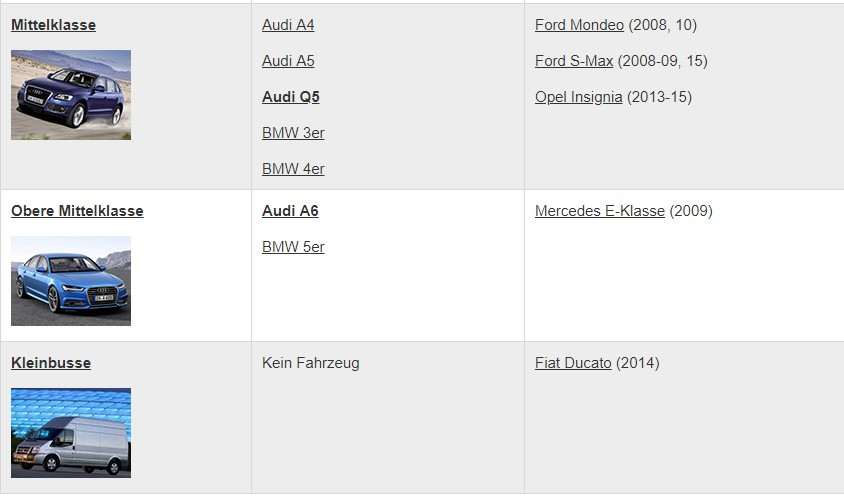The height and width of the screenshot is (497, 844).
Task: Open the Kleinbusse category link
Action: (x=51, y=363)
